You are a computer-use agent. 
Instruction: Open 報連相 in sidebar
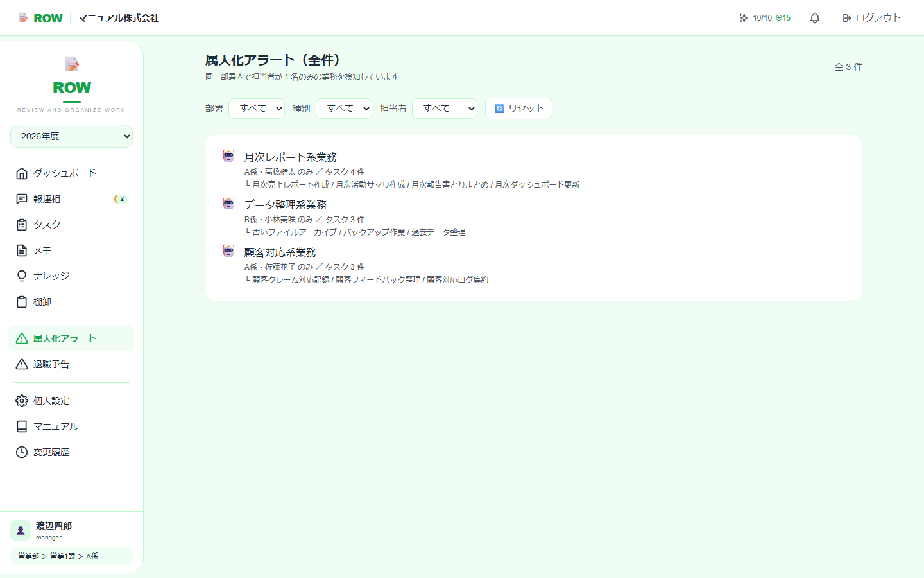71,199
